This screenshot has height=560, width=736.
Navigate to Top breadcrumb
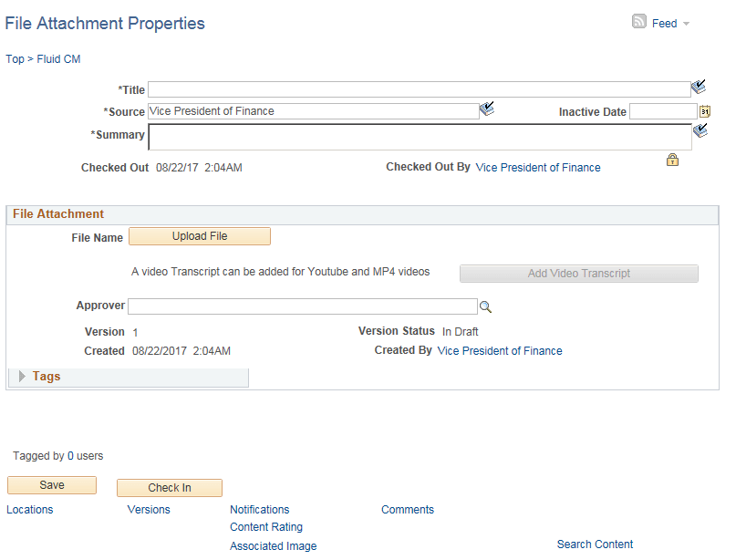(15, 58)
